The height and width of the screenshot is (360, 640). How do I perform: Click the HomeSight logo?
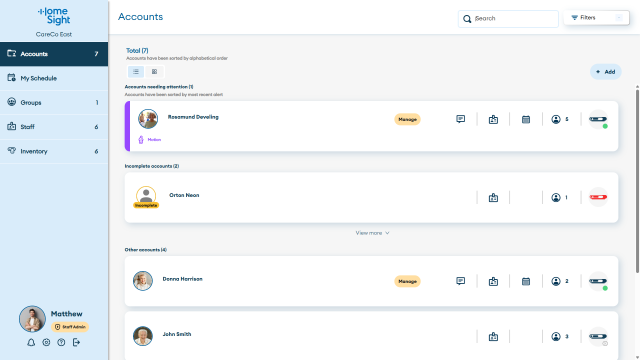click(54, 16)
